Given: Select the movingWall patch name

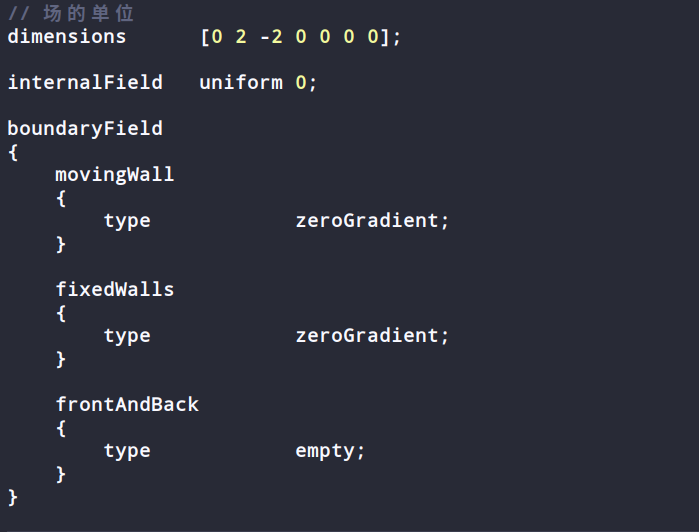Looking at the screenshot, I should click(x=115, y=174).
